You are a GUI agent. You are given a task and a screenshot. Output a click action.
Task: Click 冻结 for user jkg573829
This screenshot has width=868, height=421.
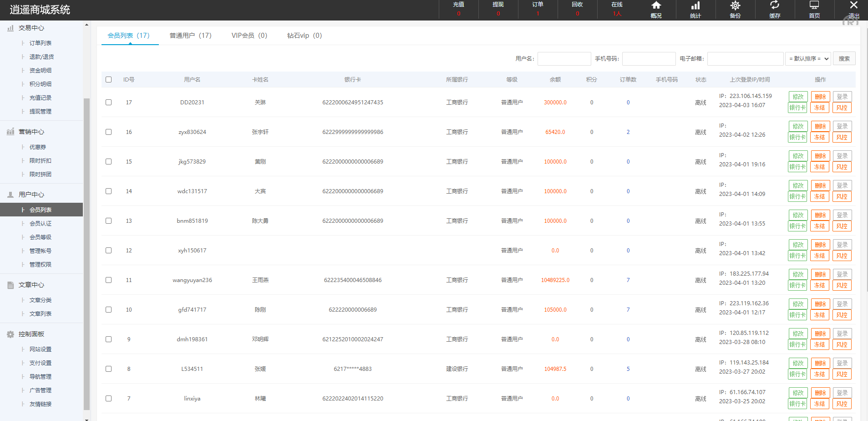point(819,167)
